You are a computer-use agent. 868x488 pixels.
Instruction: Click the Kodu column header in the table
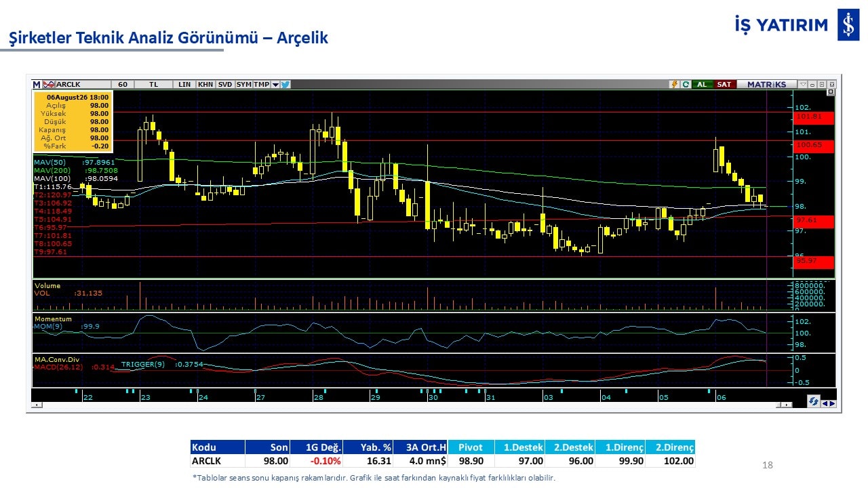tap(217, 447)
